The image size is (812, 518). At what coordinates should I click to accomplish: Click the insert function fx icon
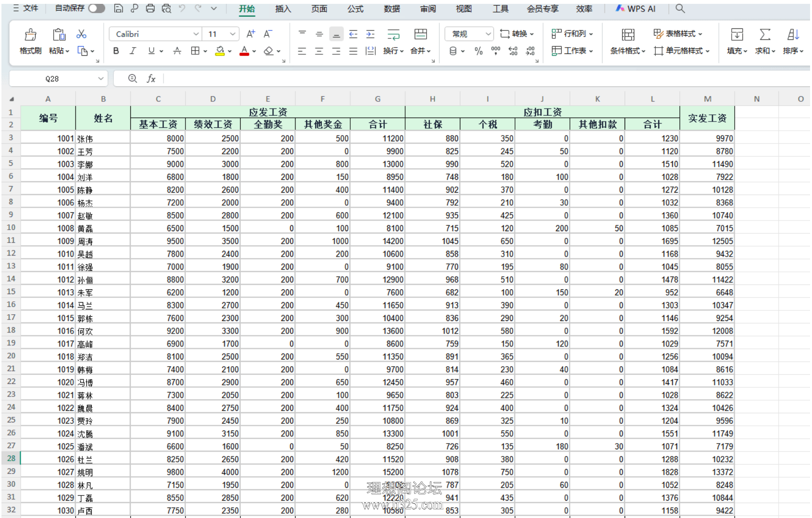(x=151, y=78)
